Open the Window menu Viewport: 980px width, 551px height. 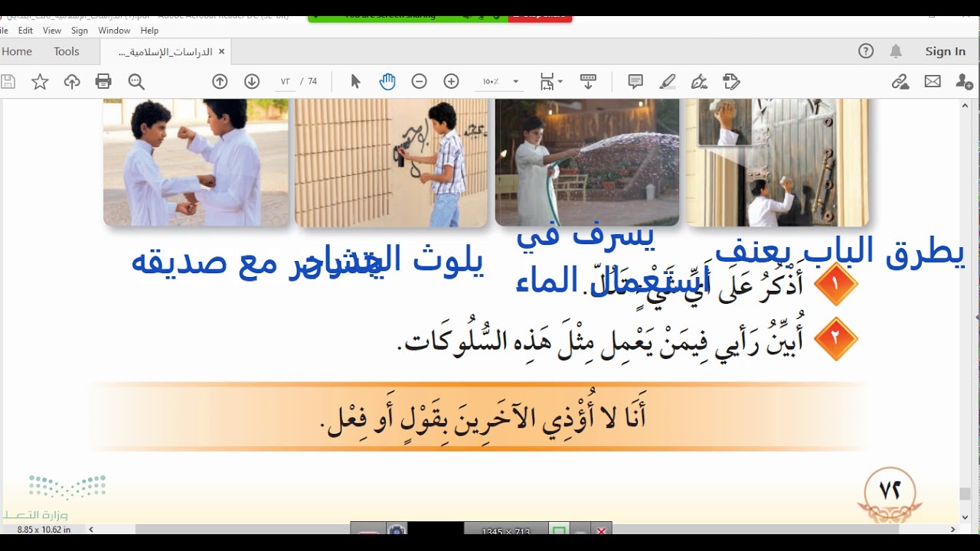point(114,31)
